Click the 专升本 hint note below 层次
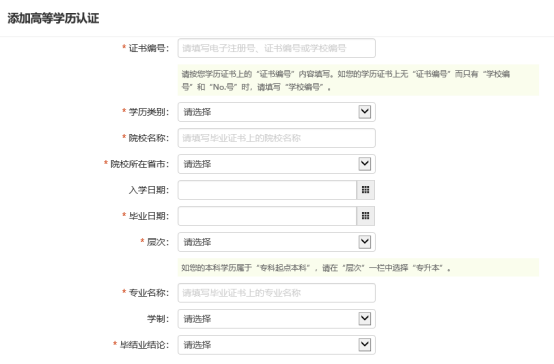The image size is (554, 364). (358, 268)
